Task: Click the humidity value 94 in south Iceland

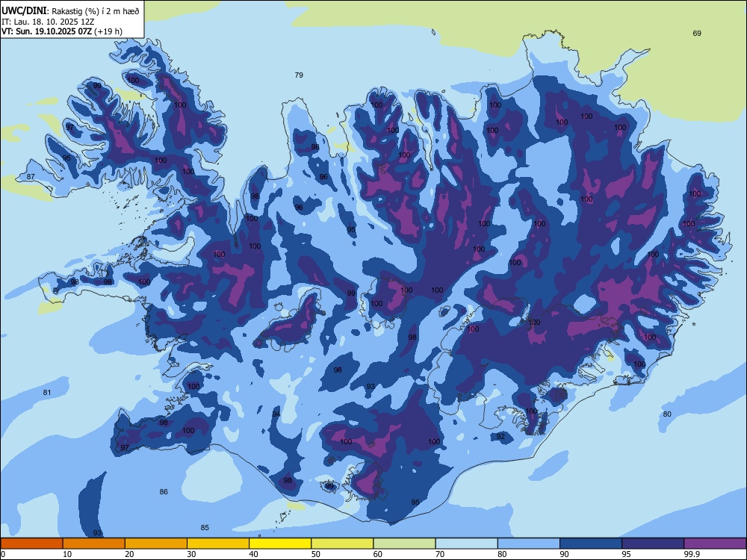Action: click(x=276, y=414)
